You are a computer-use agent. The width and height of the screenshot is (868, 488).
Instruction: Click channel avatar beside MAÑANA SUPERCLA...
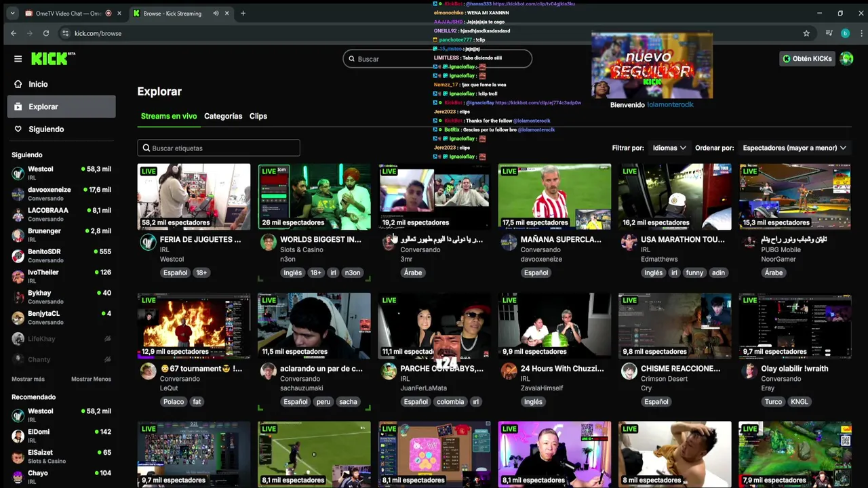pos(509,242)
